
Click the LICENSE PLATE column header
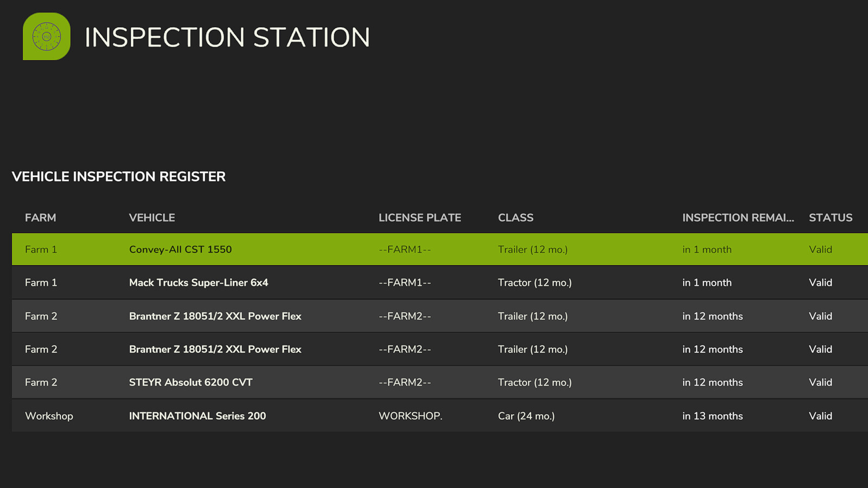point(420,217)
